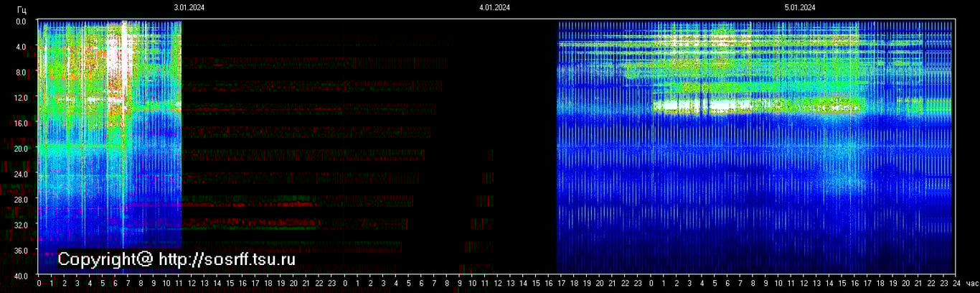Viewport: 980px width, 293px height.
Task: Click the 36.0 Hz axis label
Action: [20, 250]
